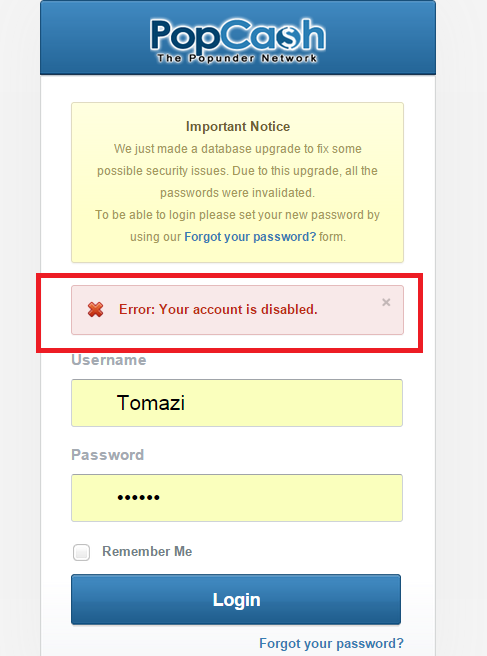The image size is (487, 656).
Task: Focus the Username field containing Tomazi
Action: tap(237, 403)
